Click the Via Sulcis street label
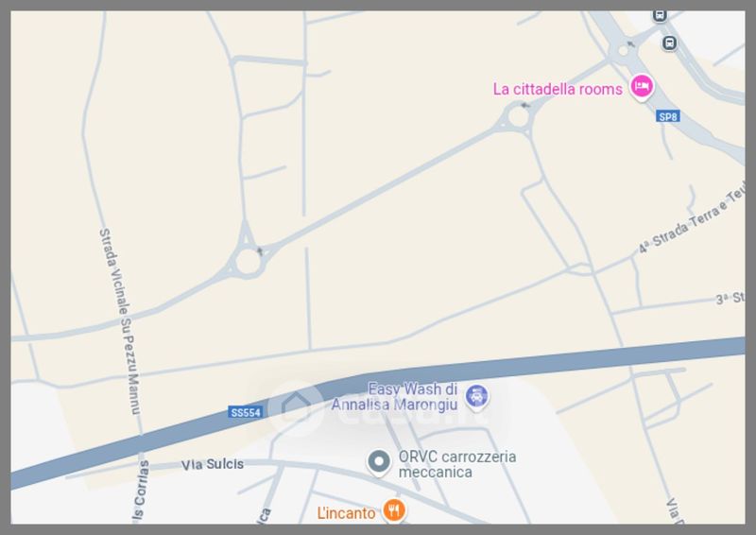756x535 pixels. [213, 464]
